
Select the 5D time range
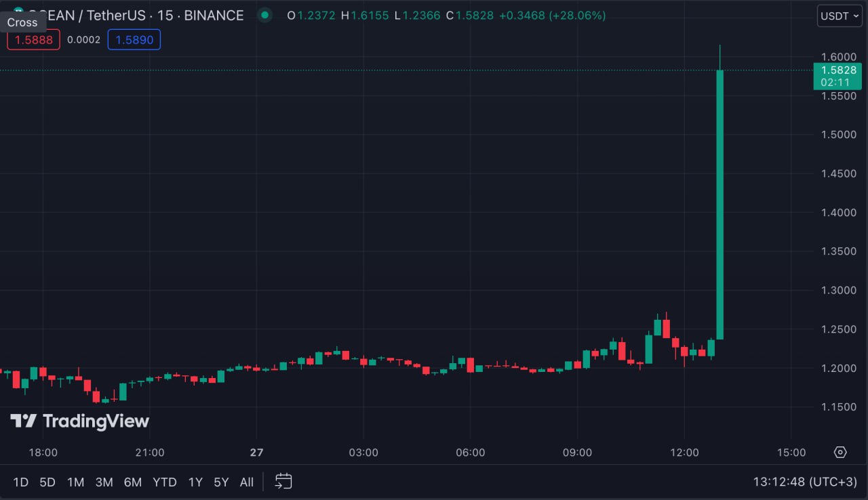coord(47,482)
